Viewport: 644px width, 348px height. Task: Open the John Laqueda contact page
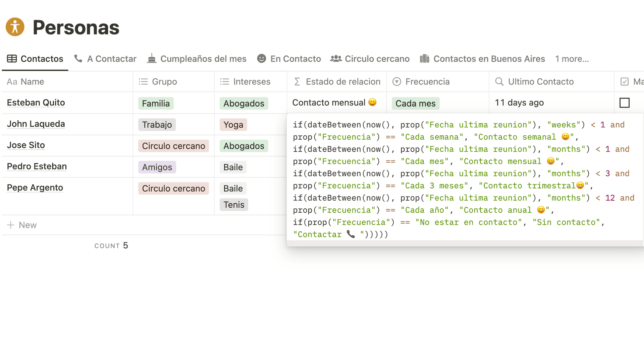tap(36, 124)
